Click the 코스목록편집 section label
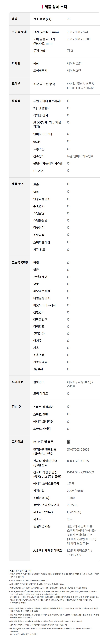Image resolution: width=109 pixels, height=644 pixels. (x=20, y=263)
